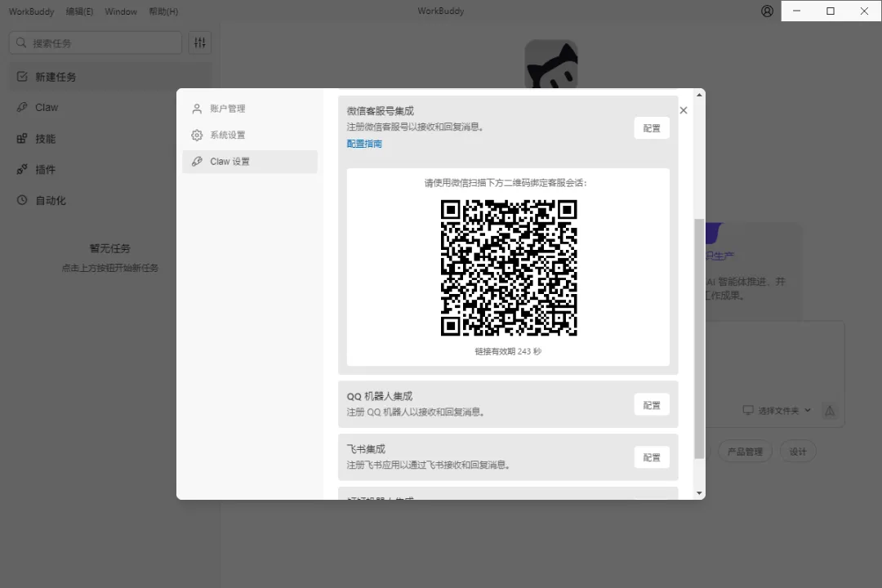
Task: Click the user account icon in the title bar
Action: [767, 11]
